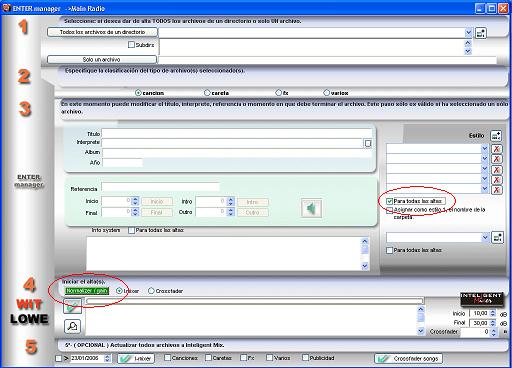
Task: Tick the Caretas checkbox in step 5
Action: (x=208, y=358)
